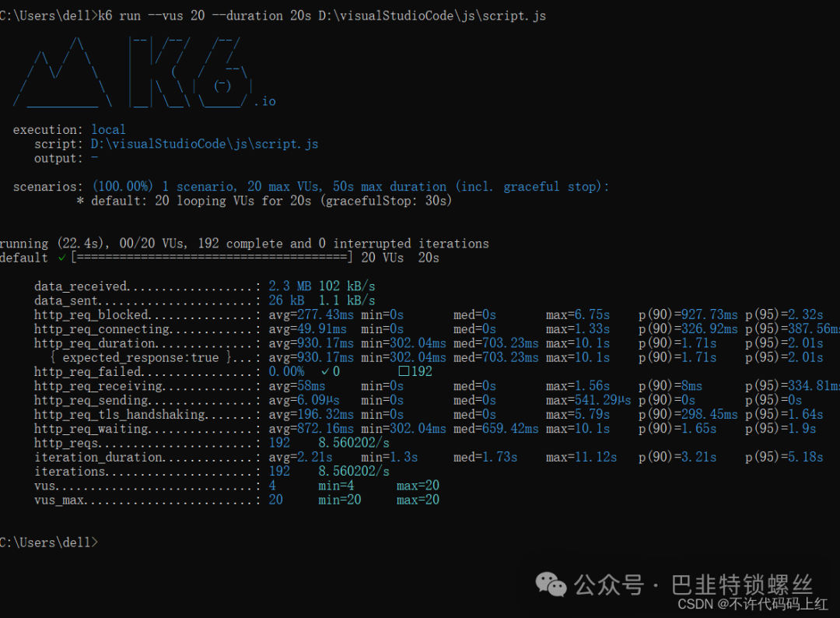Click '(100.00%) 1 scenario' summary text
This screenshot has height=618, width=840.
pos(164,187)
